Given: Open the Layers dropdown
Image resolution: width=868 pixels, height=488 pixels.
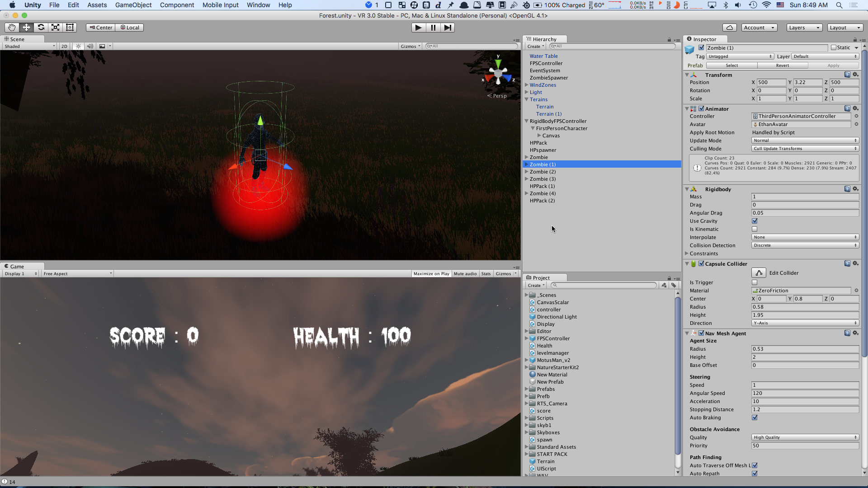Looking at the screenshot, I should point(804,28).
